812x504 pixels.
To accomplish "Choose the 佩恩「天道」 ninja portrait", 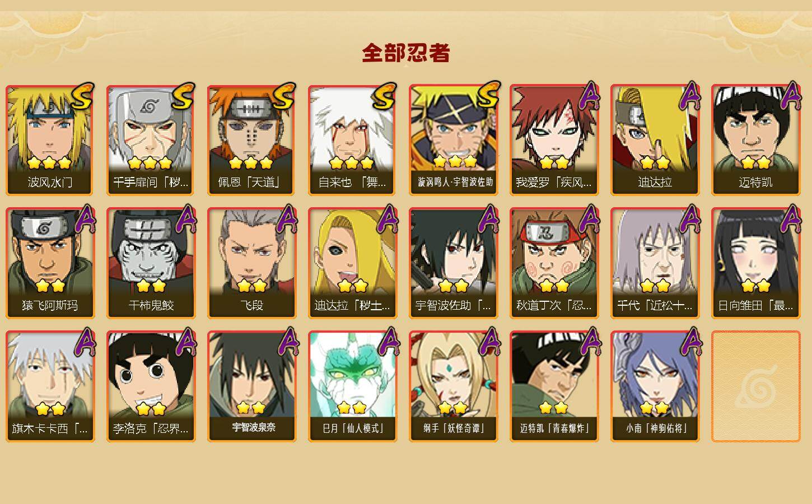I will pyautogui.click(x=252, y=140).
